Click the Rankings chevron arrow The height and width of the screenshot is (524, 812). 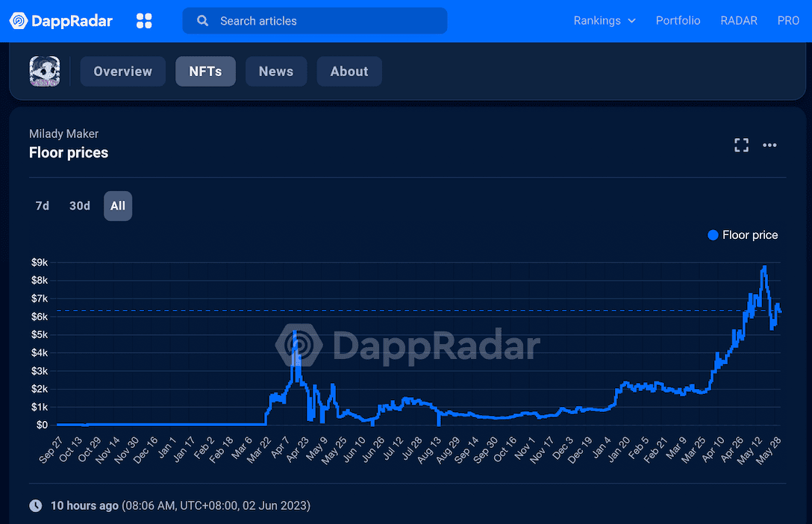(x=632, y=21)
